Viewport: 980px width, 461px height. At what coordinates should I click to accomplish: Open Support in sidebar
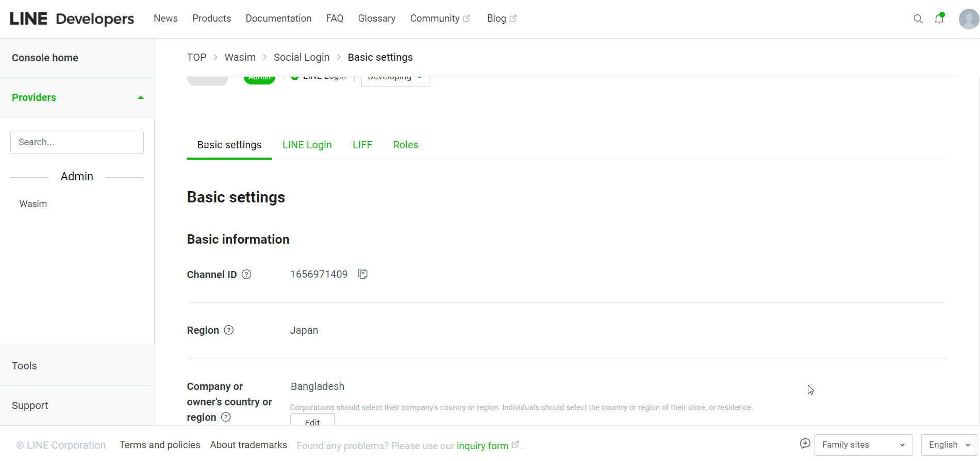pos(30,405)
